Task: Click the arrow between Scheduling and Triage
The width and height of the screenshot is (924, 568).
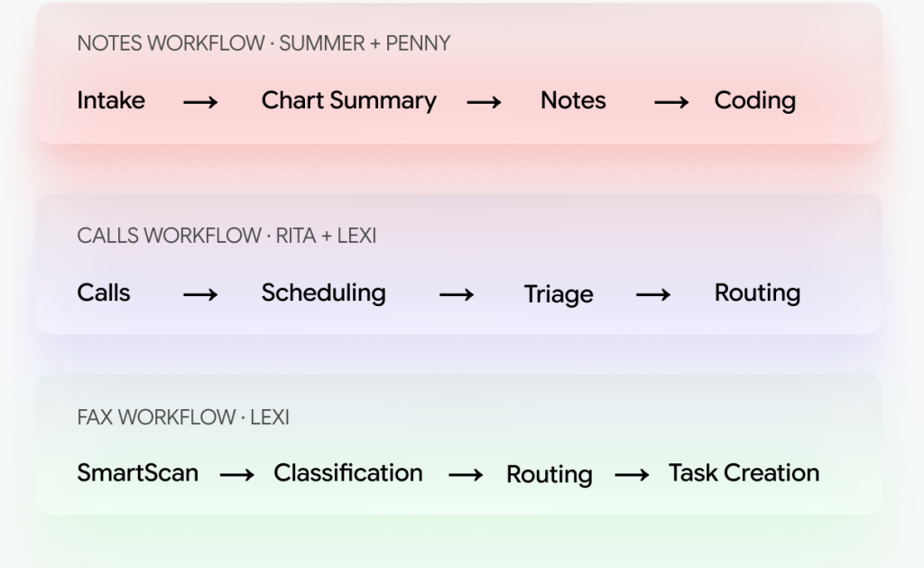Action: click(457, 294)
